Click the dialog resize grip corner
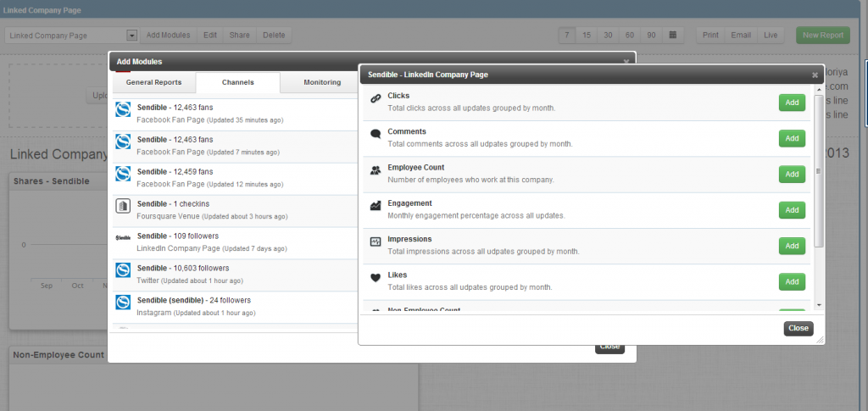 point(820,341)
